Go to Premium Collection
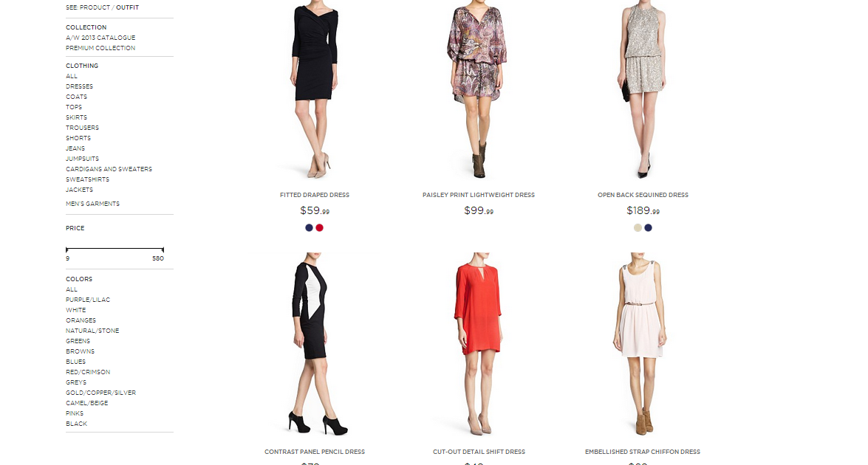 100,48
